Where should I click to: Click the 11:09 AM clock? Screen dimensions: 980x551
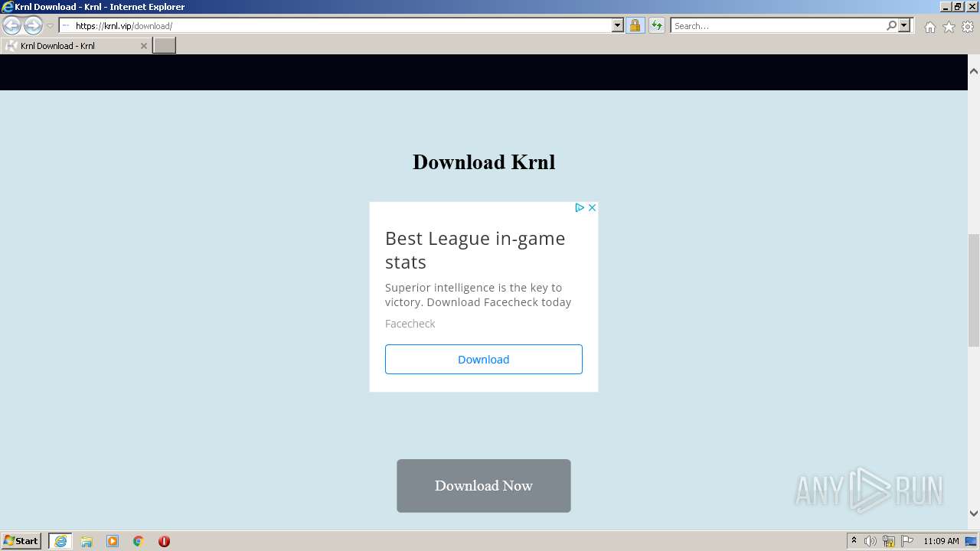(941, 541)
